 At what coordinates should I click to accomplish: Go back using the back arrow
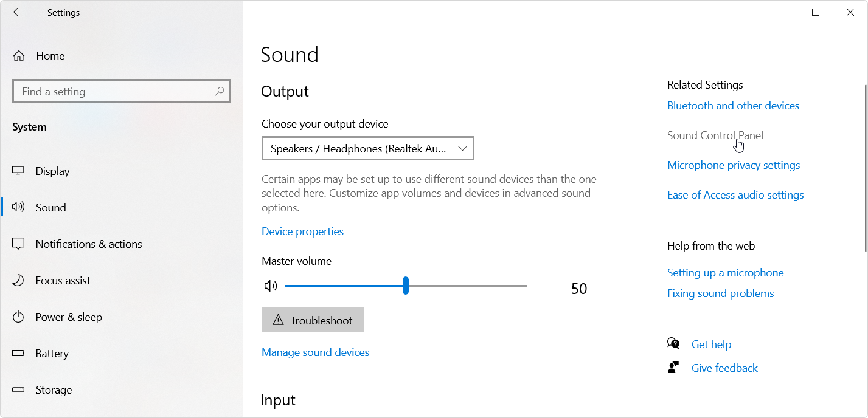[x=18, y=12]
